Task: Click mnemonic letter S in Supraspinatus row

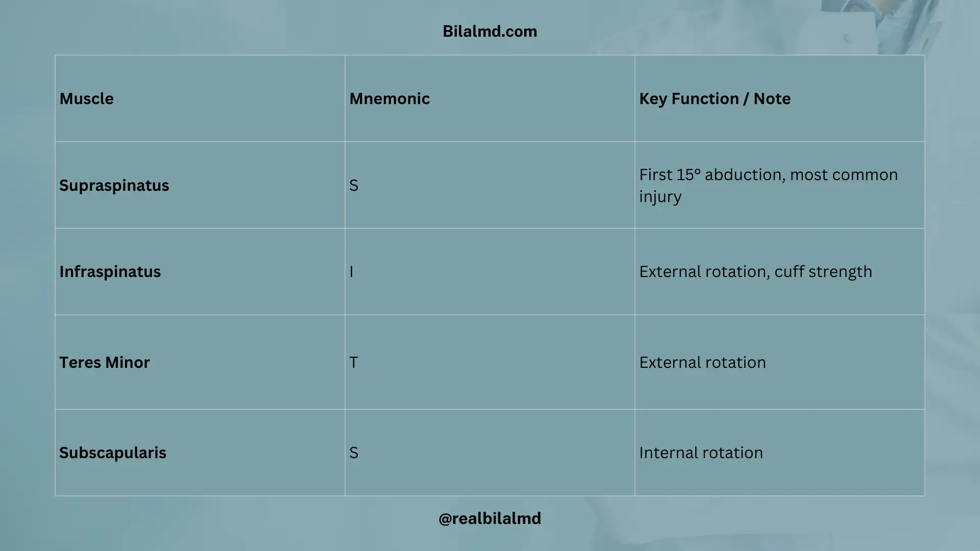Action: click(x=354, y=185)
